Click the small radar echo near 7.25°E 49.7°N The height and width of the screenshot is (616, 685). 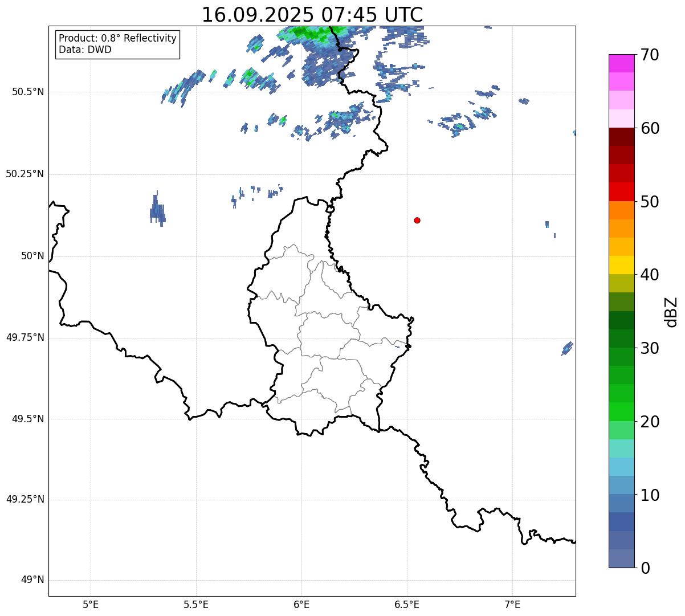pos(567,348)
